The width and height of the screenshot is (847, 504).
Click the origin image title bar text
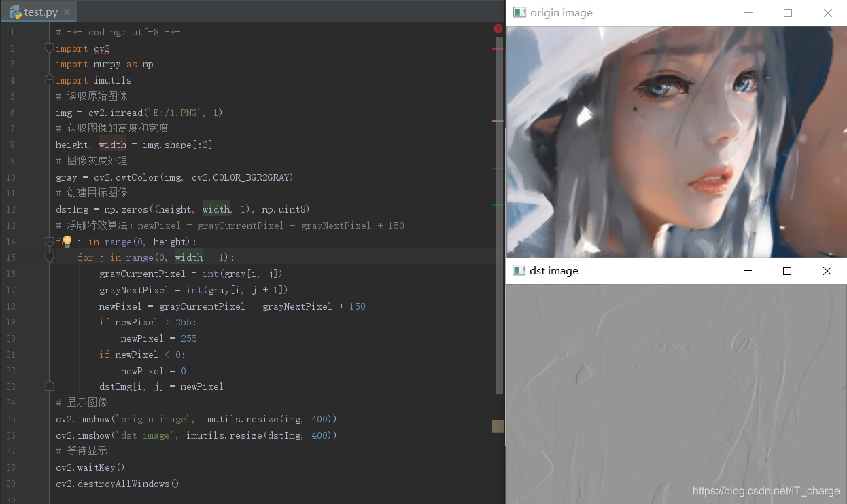[x=561, y=13]
